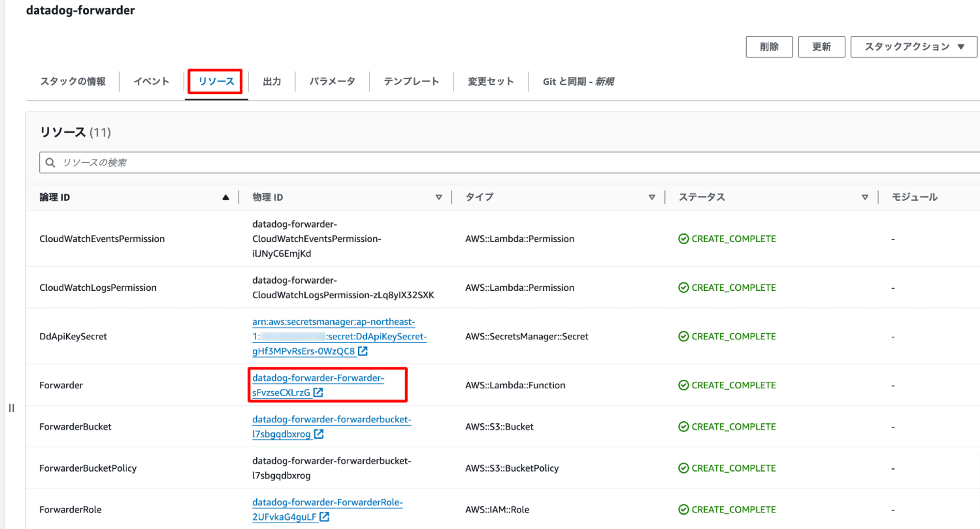This screenshot has width=980, height=529.
Task: Click AWS::S3::BucketPolicy type cell
Action: [x=512, y=468]
